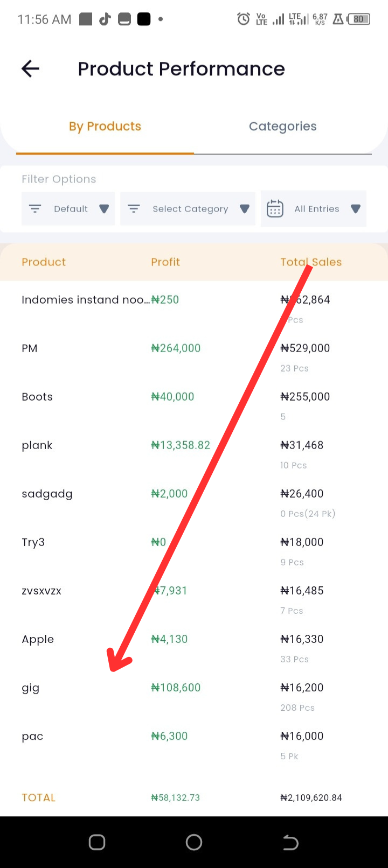Tap the Android back navigation icon
The image size is (388, 868).
click(290, 842)
